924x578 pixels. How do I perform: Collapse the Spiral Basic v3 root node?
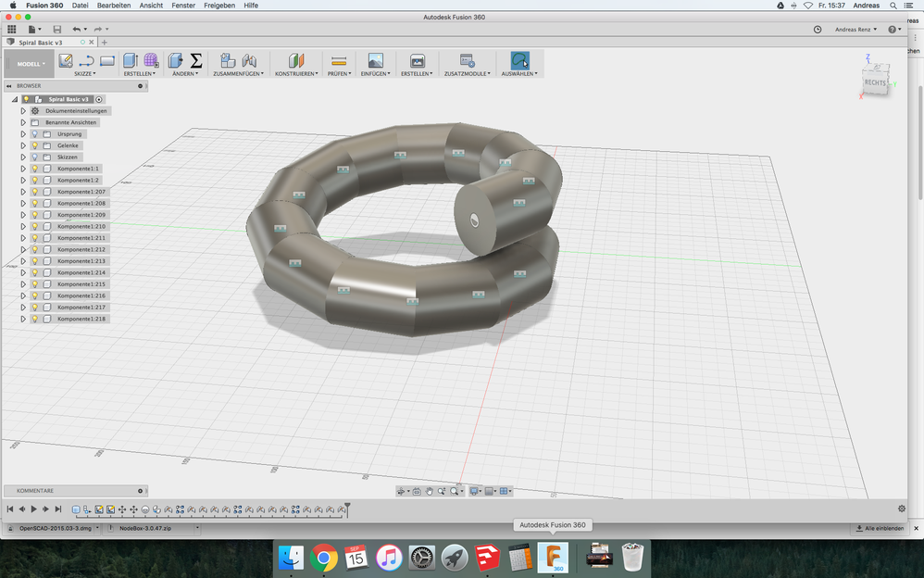(x=15, y=99)
